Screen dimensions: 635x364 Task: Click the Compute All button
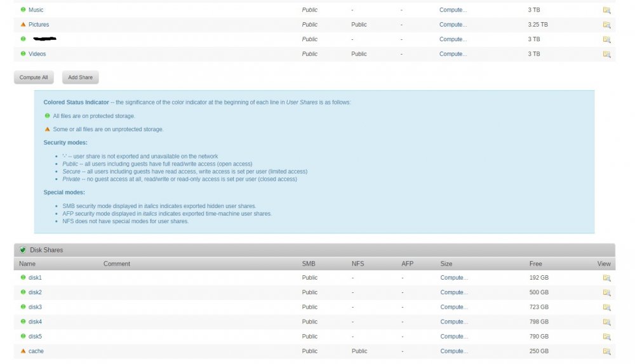[34, 77]
